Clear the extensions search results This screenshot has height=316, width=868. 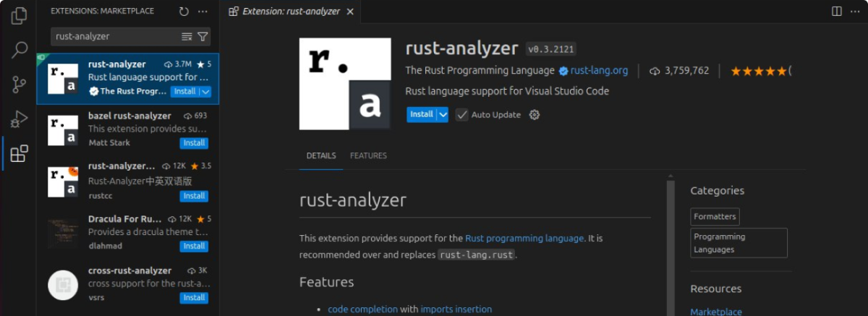[x=187, y=36]
